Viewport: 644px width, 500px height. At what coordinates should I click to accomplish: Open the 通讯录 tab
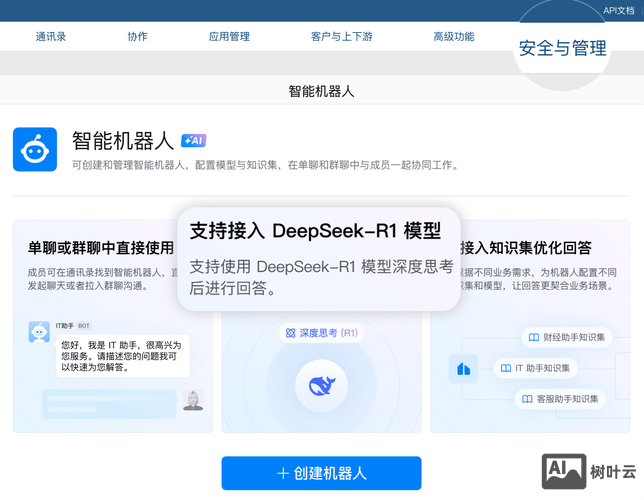51,37
